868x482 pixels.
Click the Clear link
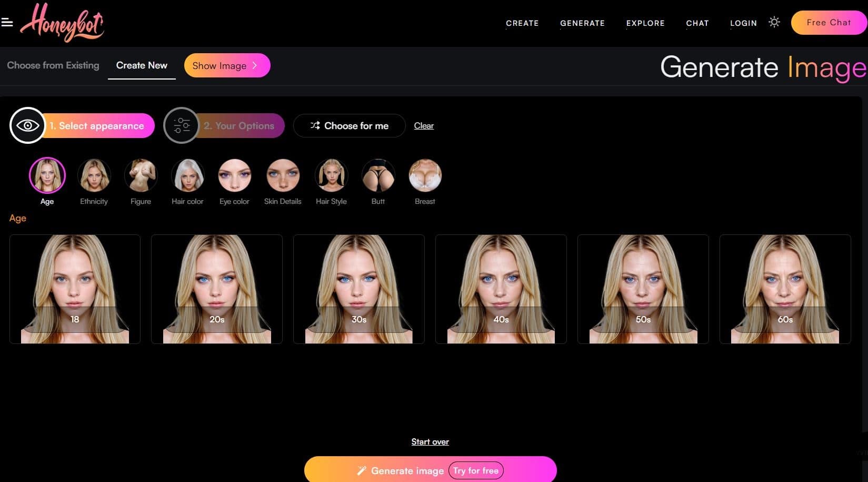(424, 126)
